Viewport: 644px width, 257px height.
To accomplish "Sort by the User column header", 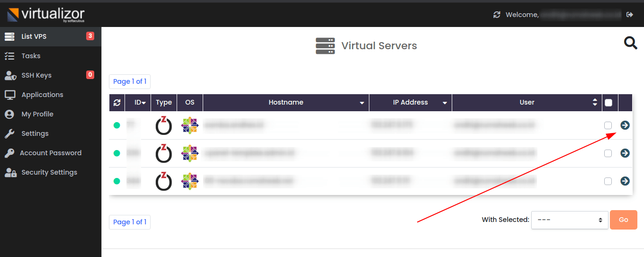I will click(x=527, y=102).
